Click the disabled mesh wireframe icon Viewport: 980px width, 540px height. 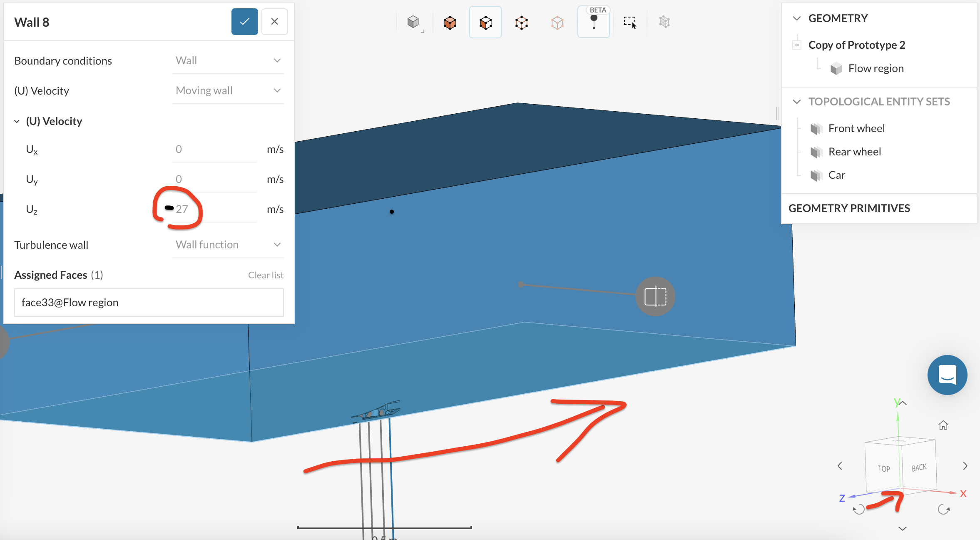point(664,22)
